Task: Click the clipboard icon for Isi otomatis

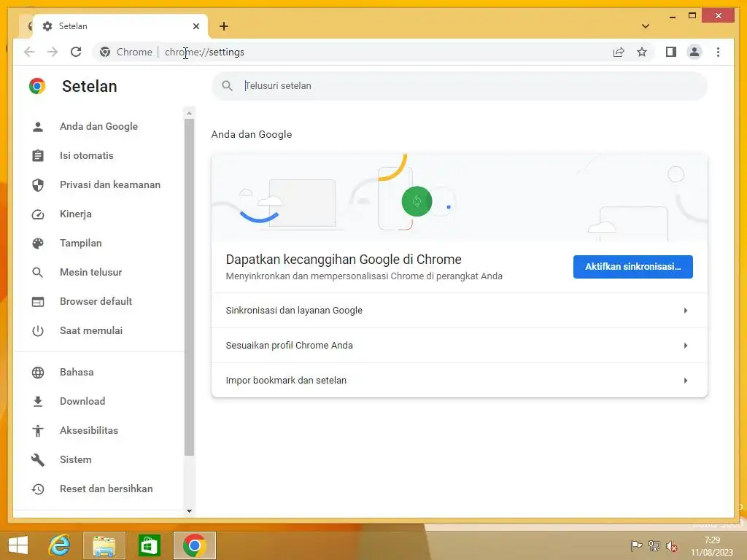Action: pos(38,156)
